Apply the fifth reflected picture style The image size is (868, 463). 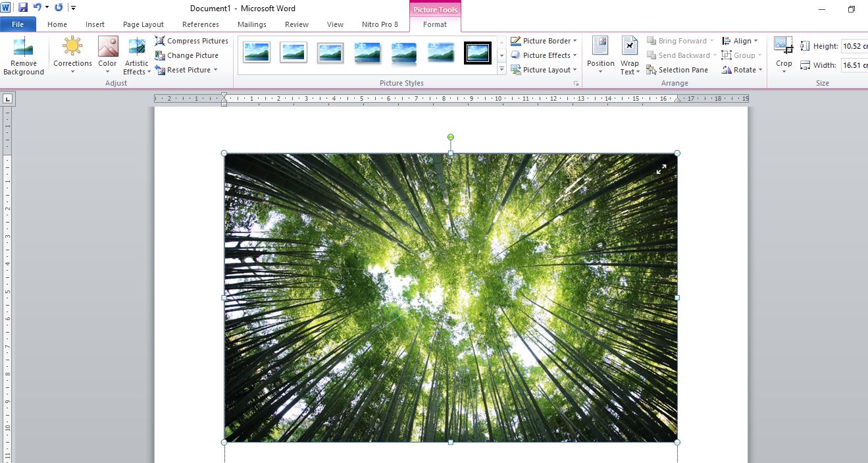pyautogui.click(x=404, y=53)
